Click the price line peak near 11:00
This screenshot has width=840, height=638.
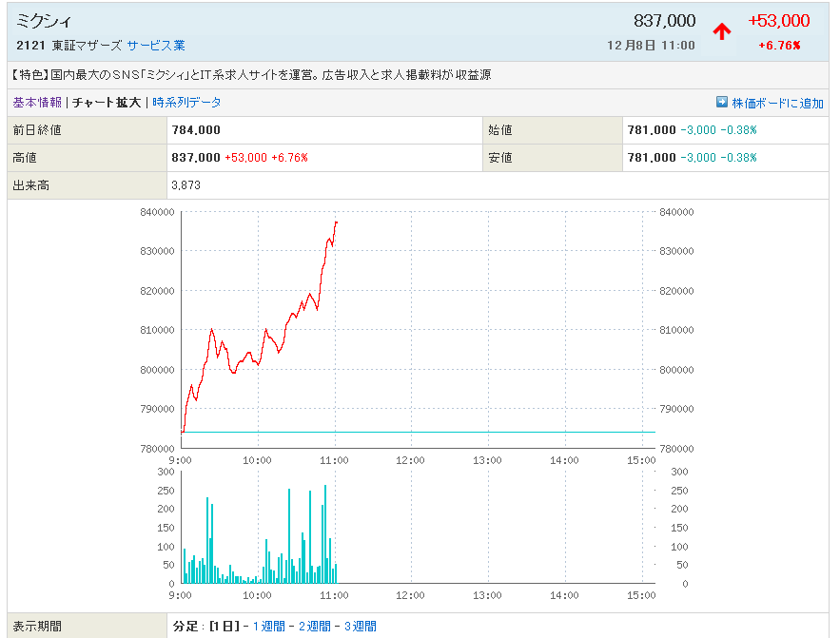(x=336, y=222)
